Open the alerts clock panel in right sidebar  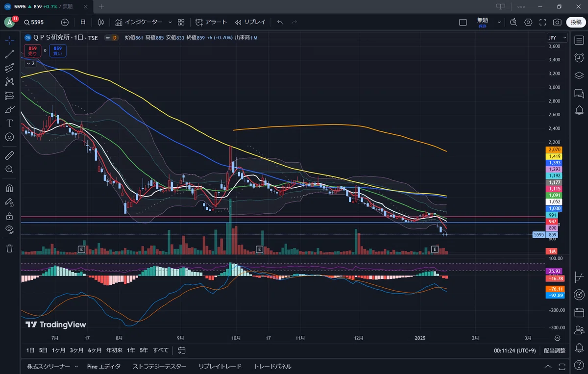coord(579,57)
